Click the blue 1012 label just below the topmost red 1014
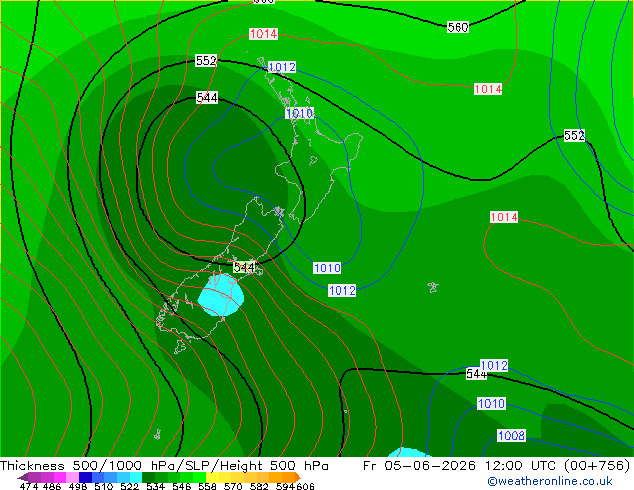This screenshot has width=634, height=490. pos(282,67)
